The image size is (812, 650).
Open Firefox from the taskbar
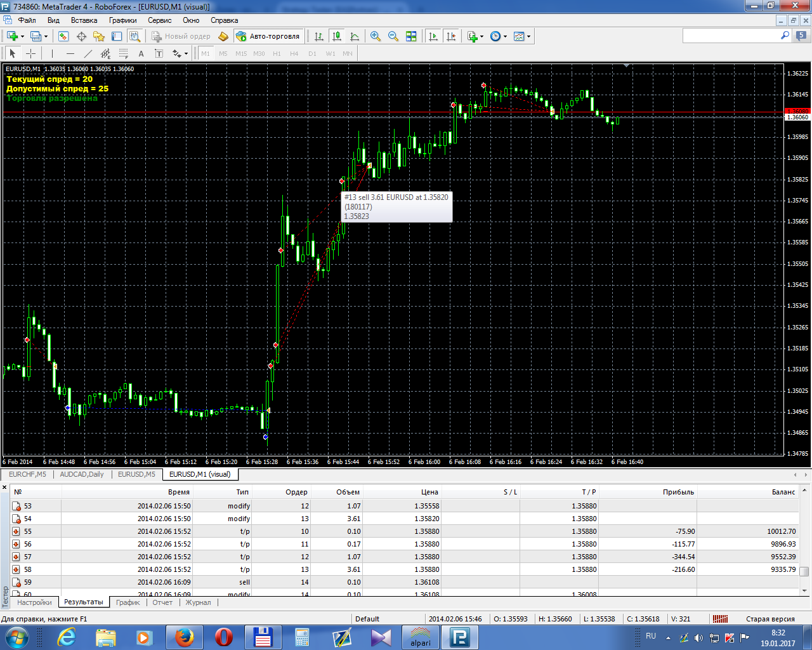click(185, 637)
